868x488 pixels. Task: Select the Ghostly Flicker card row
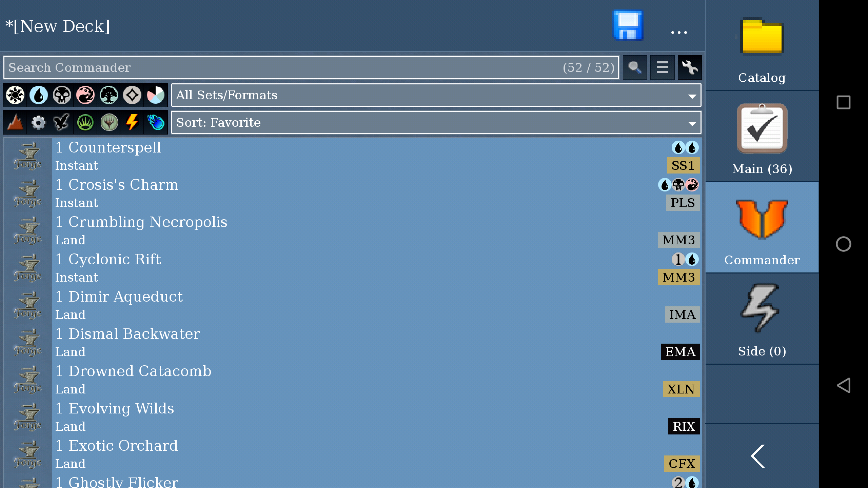click(353, 481)
